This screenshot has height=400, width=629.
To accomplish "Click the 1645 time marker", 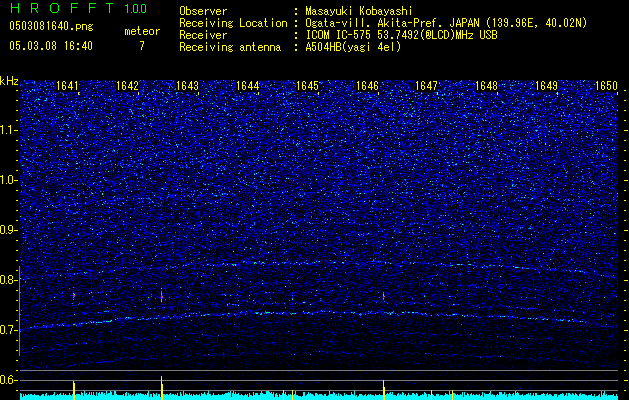I will point(307,86).
